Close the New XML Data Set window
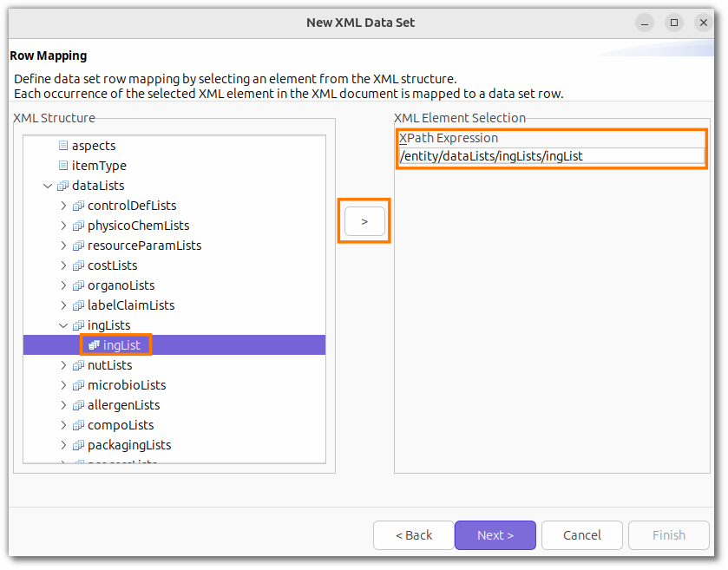 pyautogui.click(x=704, y=23)
